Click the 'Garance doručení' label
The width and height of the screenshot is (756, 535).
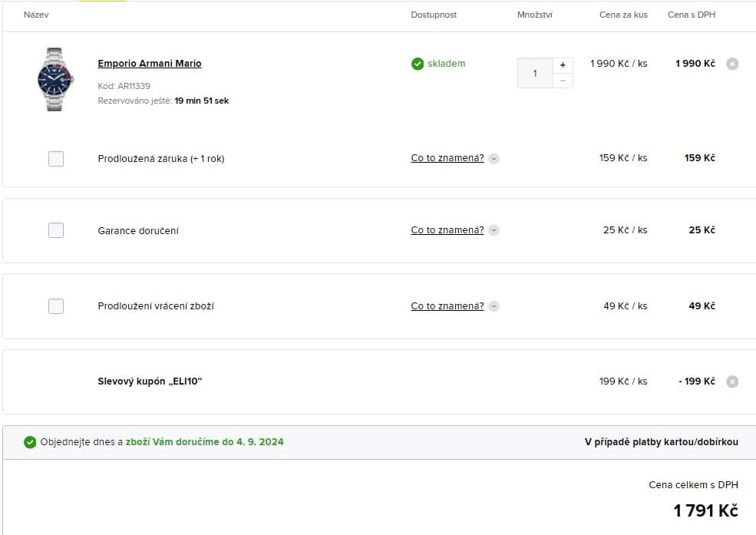[138, 231]
